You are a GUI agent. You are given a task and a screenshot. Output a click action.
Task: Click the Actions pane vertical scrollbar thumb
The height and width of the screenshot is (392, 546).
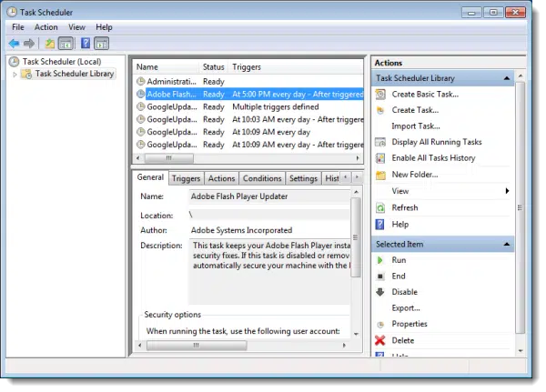tap(520, 208)
